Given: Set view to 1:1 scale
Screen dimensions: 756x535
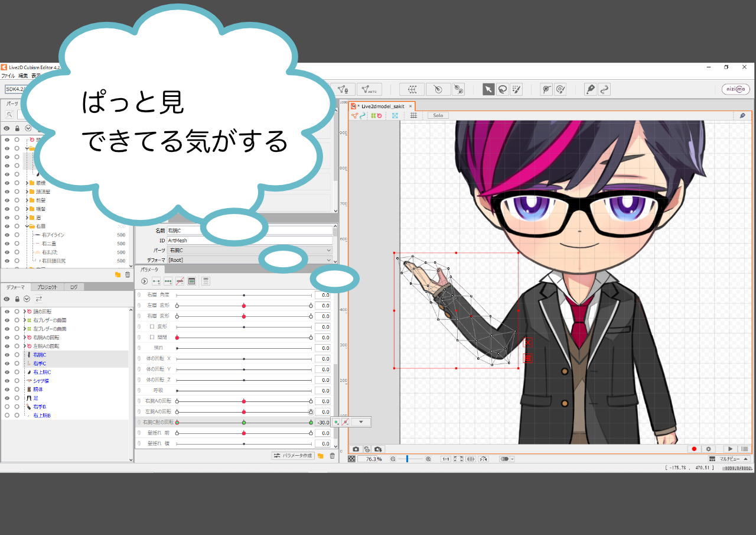Looking at the screenshot, I should (446, 459).
